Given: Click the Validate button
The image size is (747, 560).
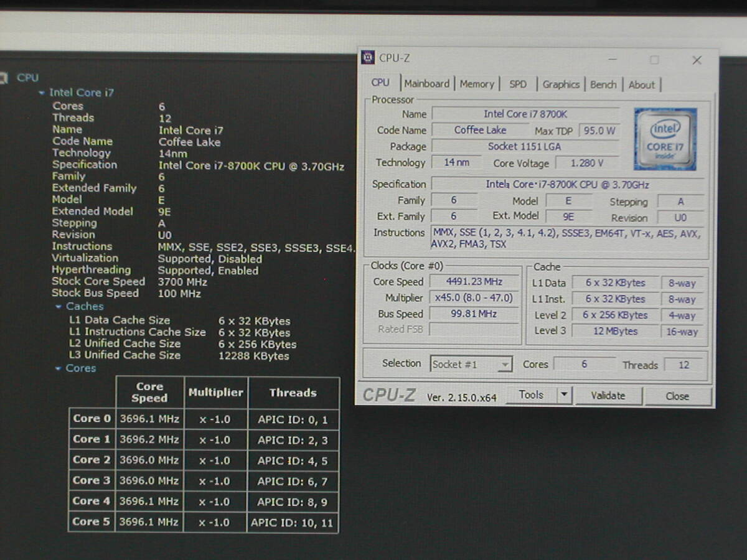Looking at the screenshot, I should [x=608, y=396].
